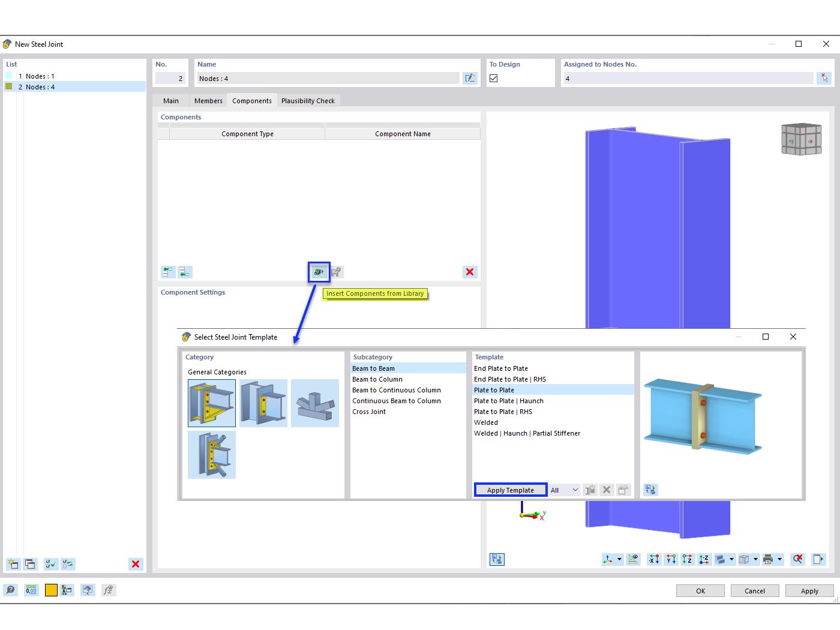The image size is (840, 630).
Task: Click the red X delete icon in Components panel
Action: click(x=470, y=272)
